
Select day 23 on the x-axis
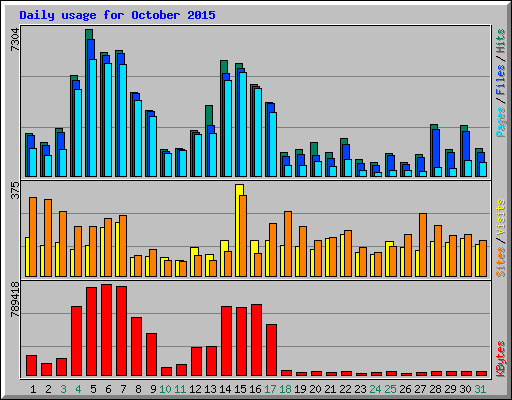(360, 389)
